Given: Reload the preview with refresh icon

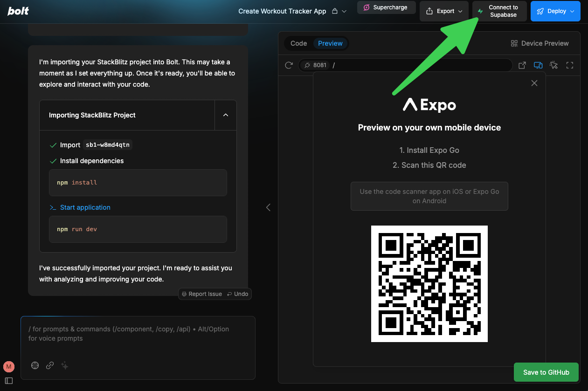Looking at the screenshot, I should click(x=289, y=65).
